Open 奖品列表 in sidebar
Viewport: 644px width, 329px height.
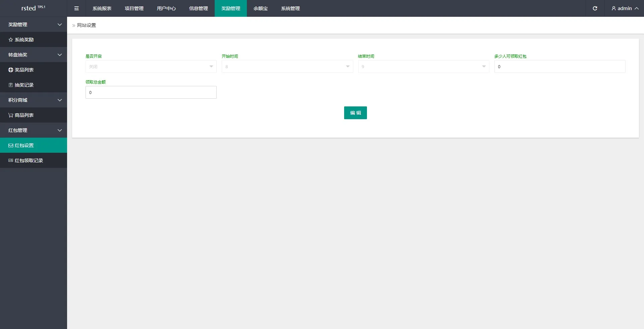coord(24,70)
